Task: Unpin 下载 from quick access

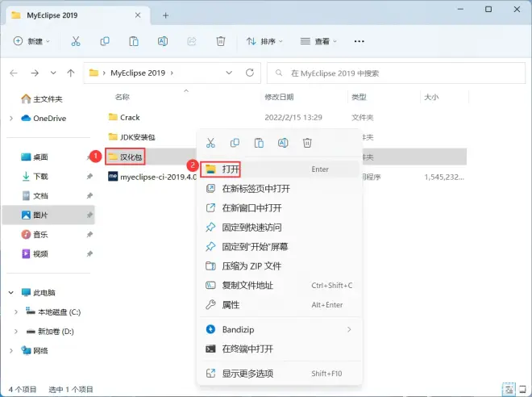Action: coord(89,176)
